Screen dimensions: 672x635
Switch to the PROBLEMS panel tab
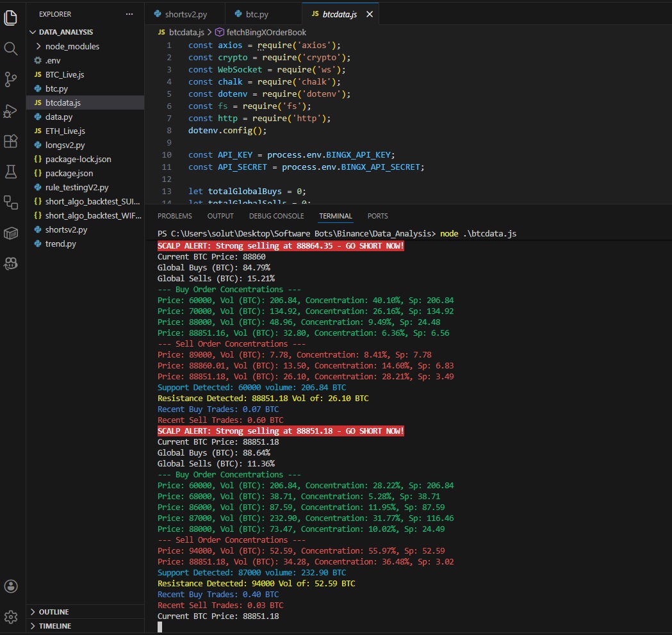click(x=174, y=216)
